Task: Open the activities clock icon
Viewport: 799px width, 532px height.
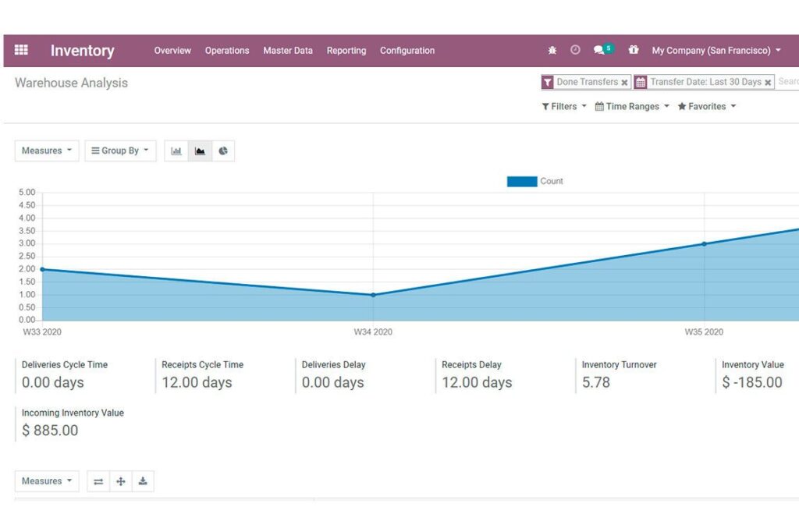Action: click(575, 51)
